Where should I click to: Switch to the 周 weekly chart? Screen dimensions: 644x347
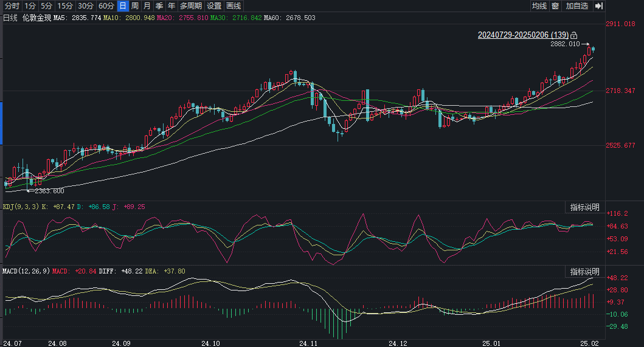click(135, 6)
